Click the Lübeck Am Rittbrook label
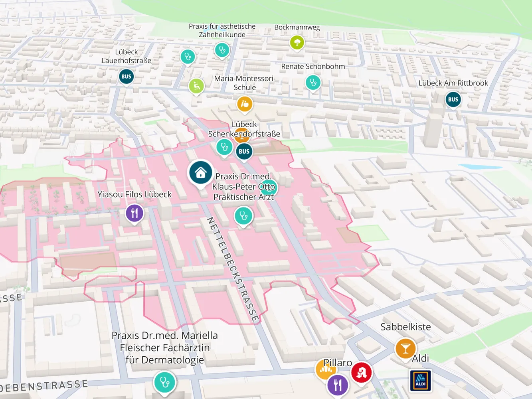 453,83
